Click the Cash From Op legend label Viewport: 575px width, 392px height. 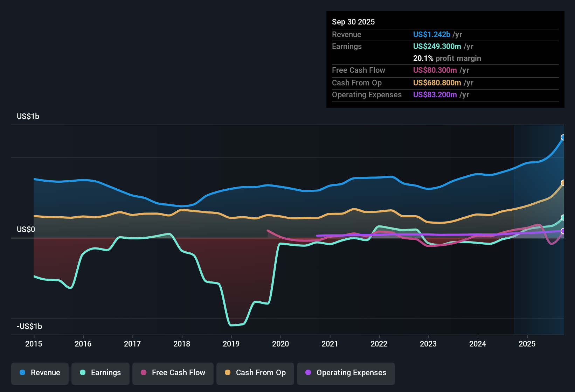click(x=261, y=373)
